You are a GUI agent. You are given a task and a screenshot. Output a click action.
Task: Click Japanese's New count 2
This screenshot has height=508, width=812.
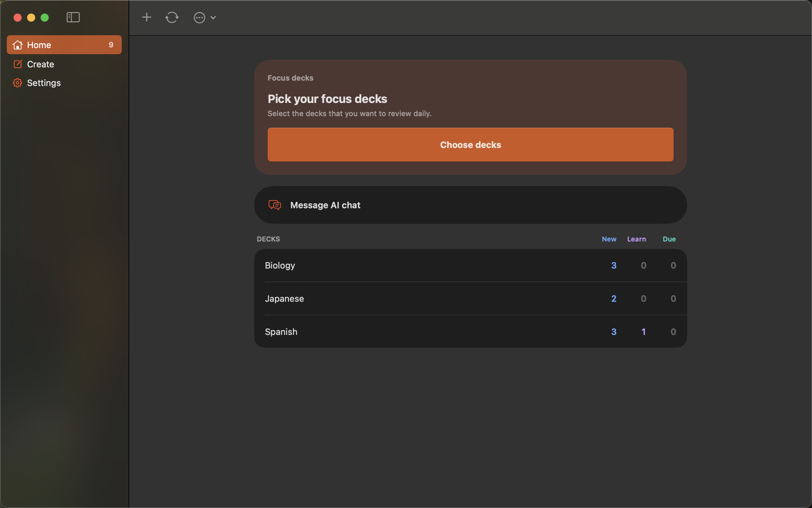pos(614,298)
